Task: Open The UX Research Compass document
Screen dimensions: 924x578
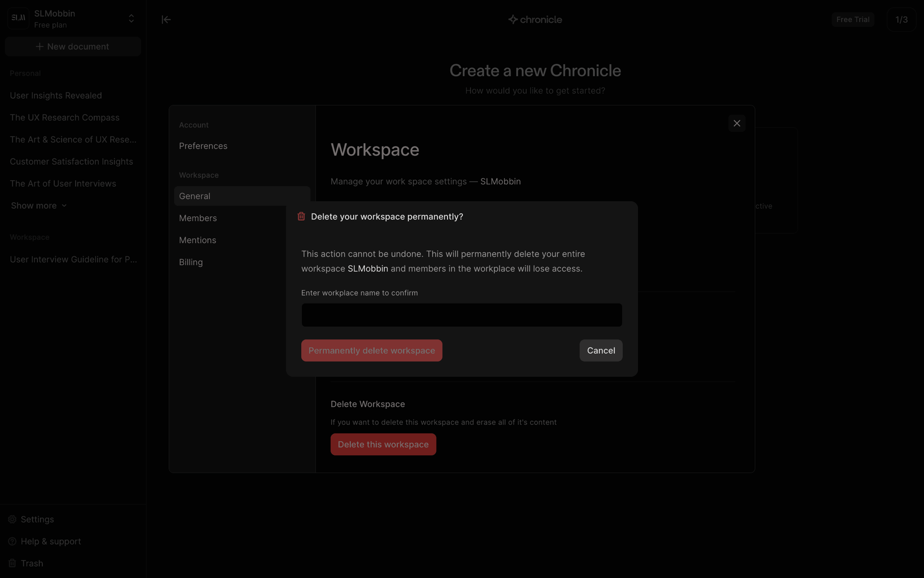Action: 64,118
